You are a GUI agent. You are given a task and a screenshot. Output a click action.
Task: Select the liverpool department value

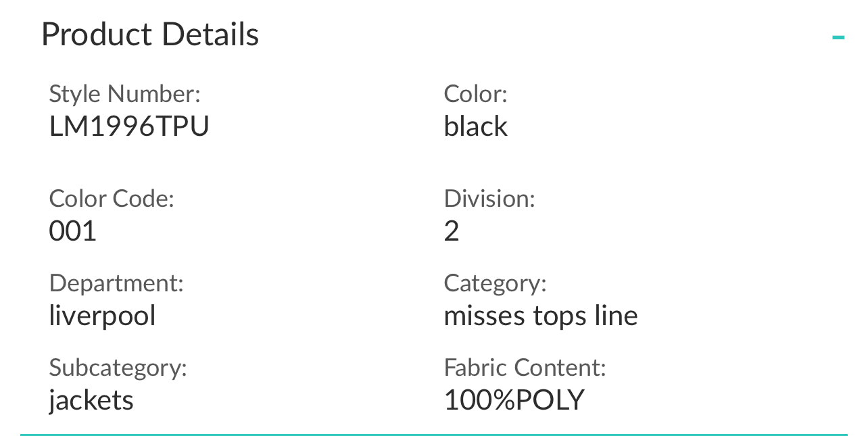(102, 316)
